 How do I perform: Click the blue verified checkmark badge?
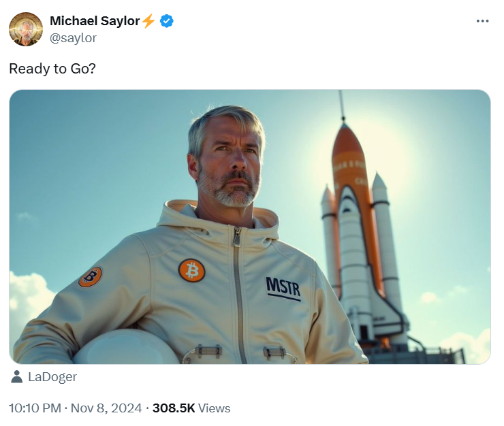tap(166, 21)
